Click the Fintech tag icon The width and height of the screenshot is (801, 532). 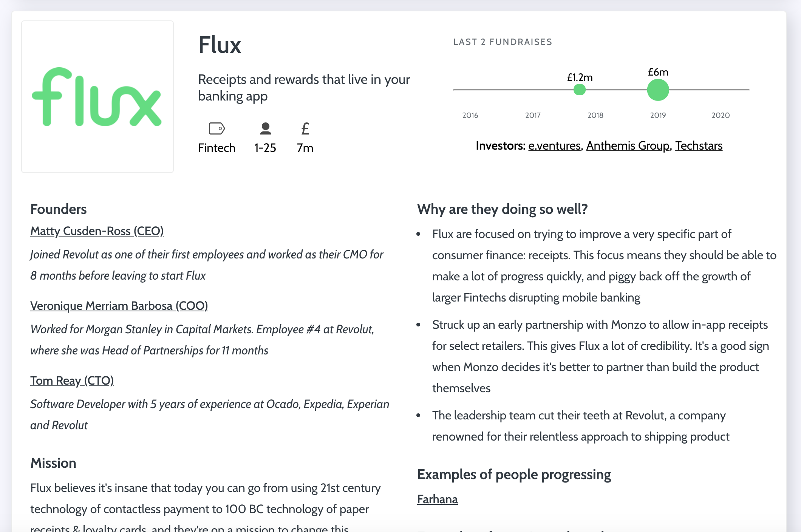coord(216,128)
